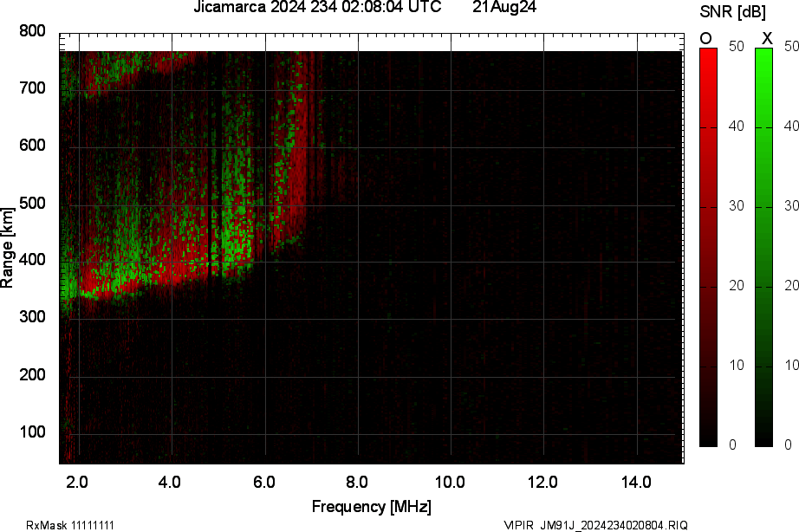Click the green X-mode color bar
Image resolution: width=799 pixels, height=532 pixels.
tap(763, 247)
